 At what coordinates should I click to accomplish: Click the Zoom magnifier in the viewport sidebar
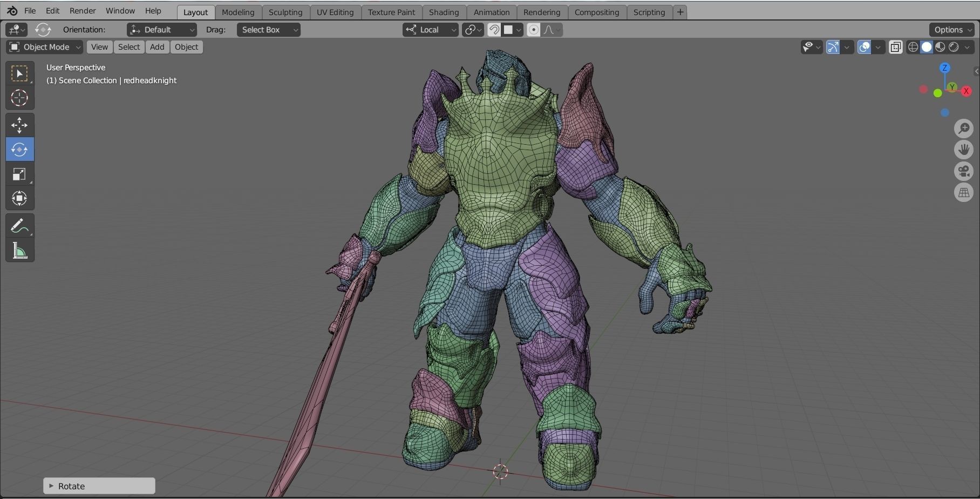pos(964,128)
